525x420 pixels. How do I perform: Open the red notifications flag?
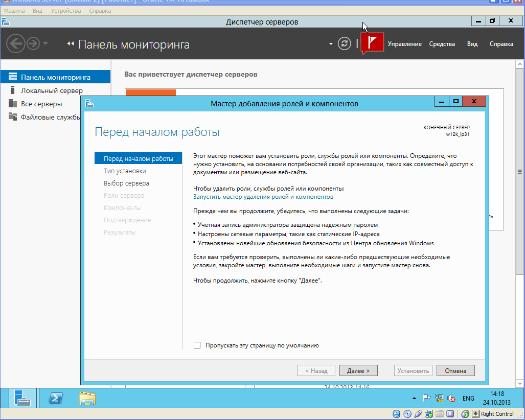tap(372, 42)
